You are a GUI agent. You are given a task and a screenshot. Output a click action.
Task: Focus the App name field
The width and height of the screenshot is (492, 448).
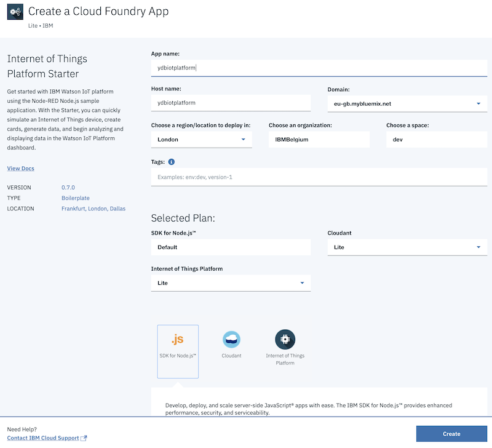pyautogui.click(x=319, y=68)
